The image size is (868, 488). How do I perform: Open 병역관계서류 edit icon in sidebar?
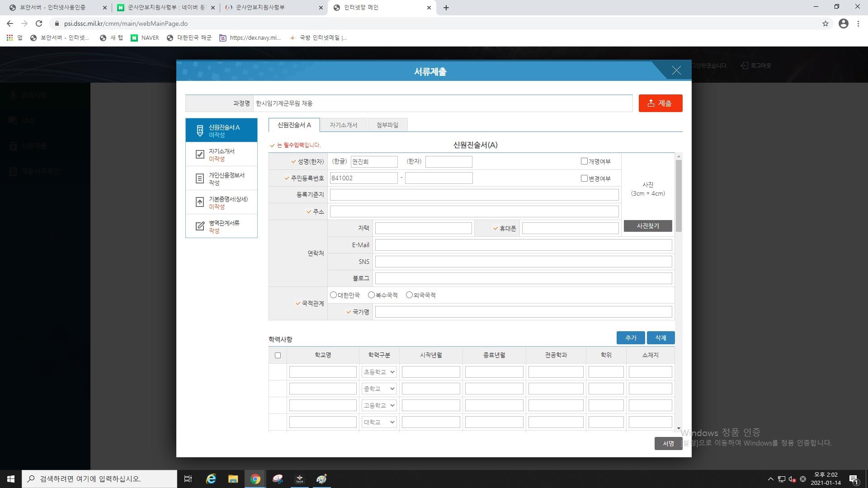coord(200,226)
